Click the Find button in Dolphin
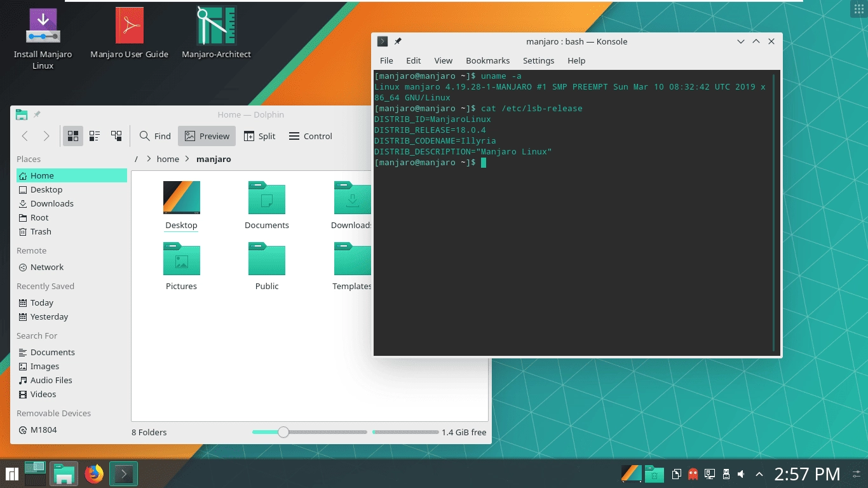Screen dimensions: 868x488 point(155,136)
